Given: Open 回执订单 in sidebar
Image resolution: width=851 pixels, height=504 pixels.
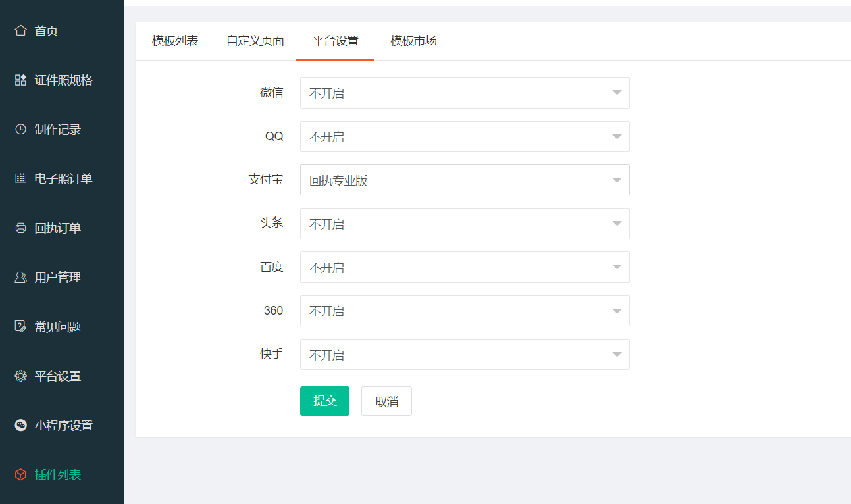Looking at the screenshot, I should [62, 228].
